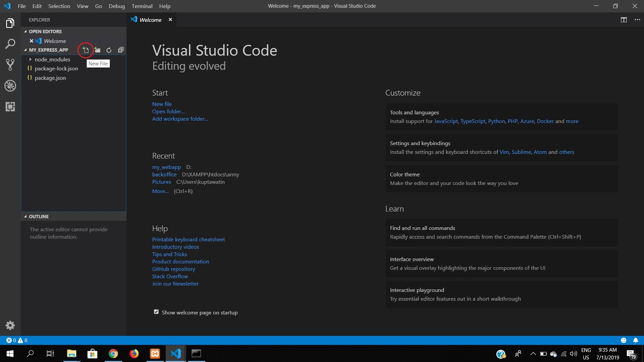Select the Welcome tab
Screen dimensions: 644x362
(150, 20)
